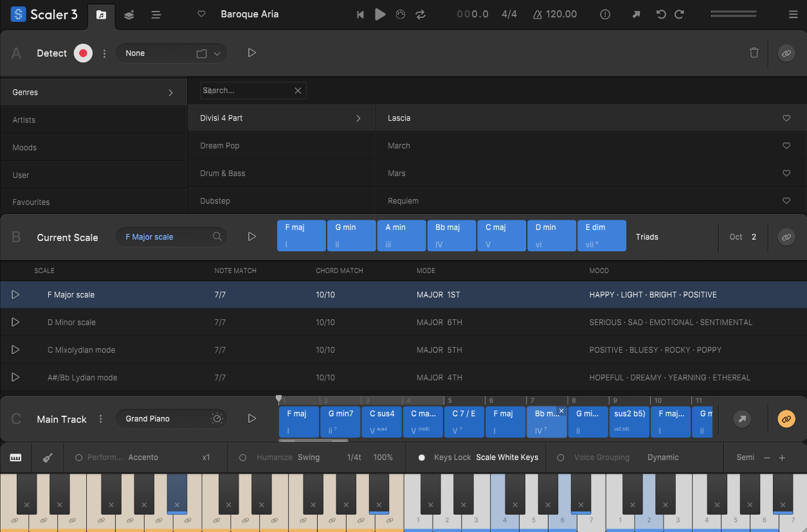Select Artists category
The height and width of the screenshot is (532, 807).
point(93,120)
